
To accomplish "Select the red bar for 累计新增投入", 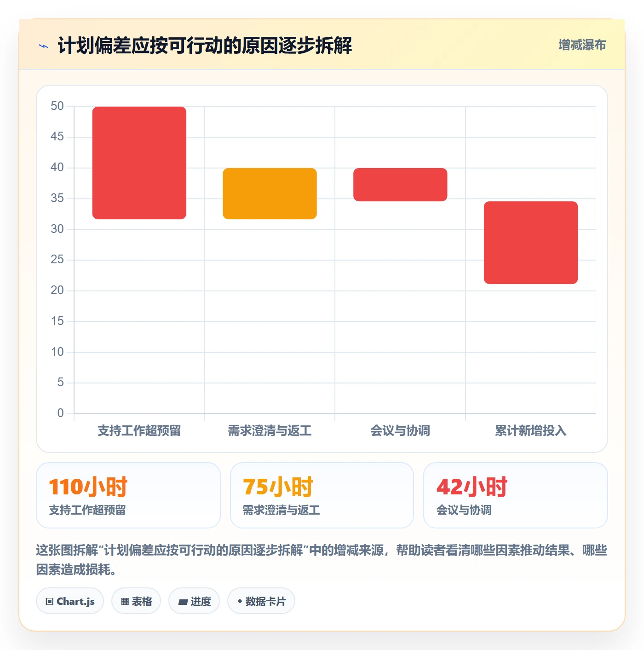I will point(531,243).
